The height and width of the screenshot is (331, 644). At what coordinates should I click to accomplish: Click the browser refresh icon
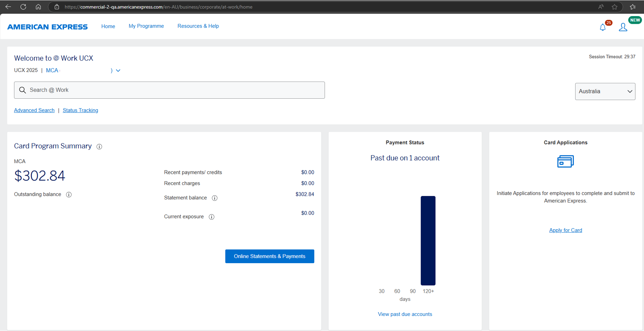[23, 7]
